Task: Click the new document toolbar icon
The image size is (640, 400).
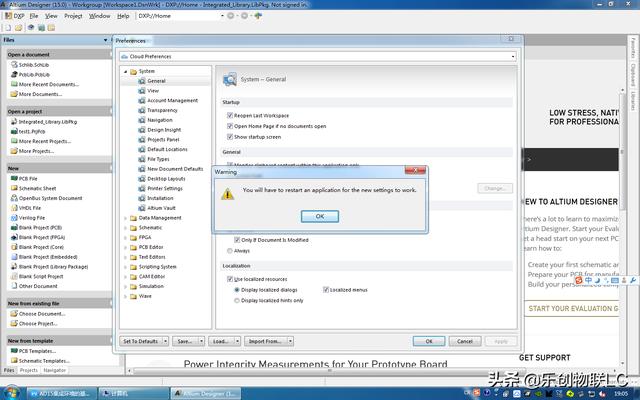Action: coord(8,28)
